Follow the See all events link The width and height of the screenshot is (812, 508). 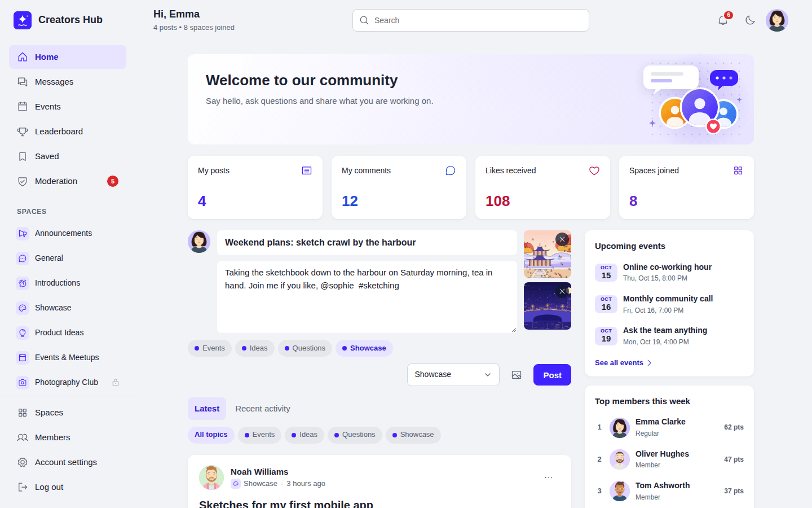pos(623,363)
